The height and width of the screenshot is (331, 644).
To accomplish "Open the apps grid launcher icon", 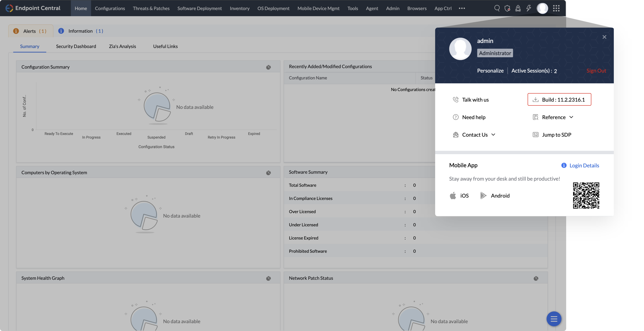I will 556,8.
